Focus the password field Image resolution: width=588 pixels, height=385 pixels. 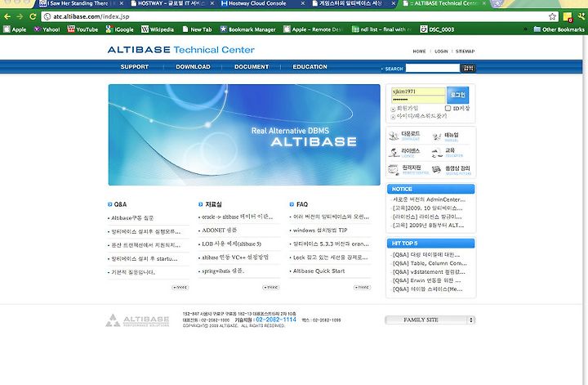[418, 100]
